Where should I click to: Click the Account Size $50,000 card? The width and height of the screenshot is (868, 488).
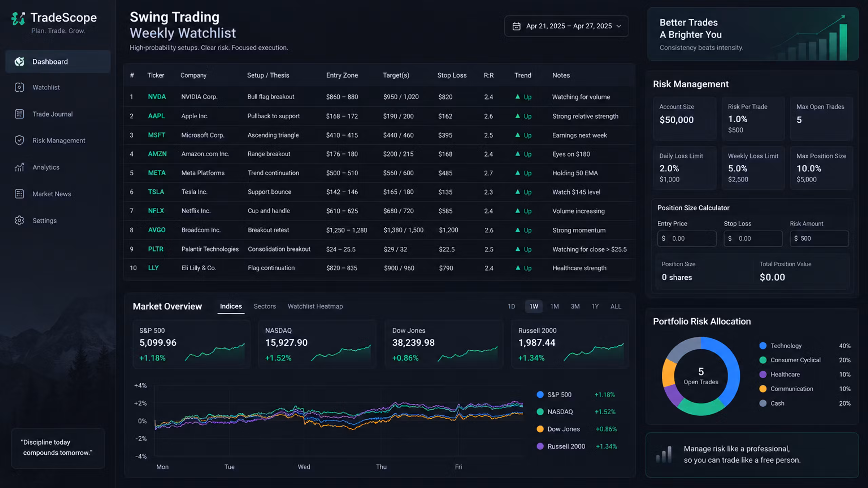[x=685, y=119]
